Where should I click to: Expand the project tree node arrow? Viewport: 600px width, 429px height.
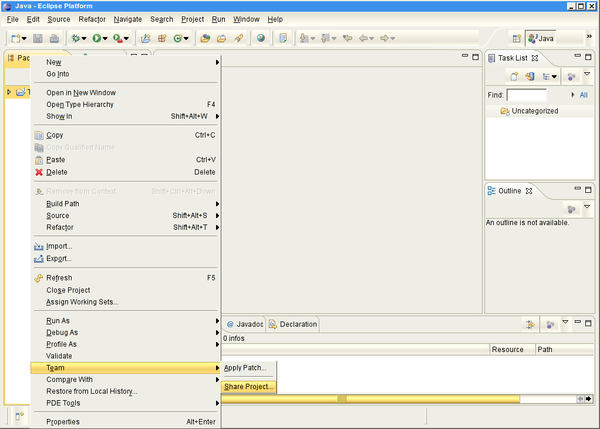pyautogui.click(x=9, y=92)
